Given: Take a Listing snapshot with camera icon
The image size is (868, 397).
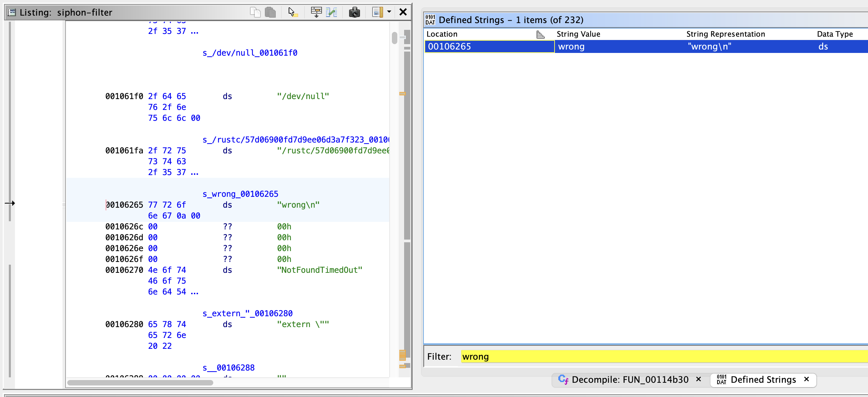Looking at the screenshot, I should [x=354, y=12].
